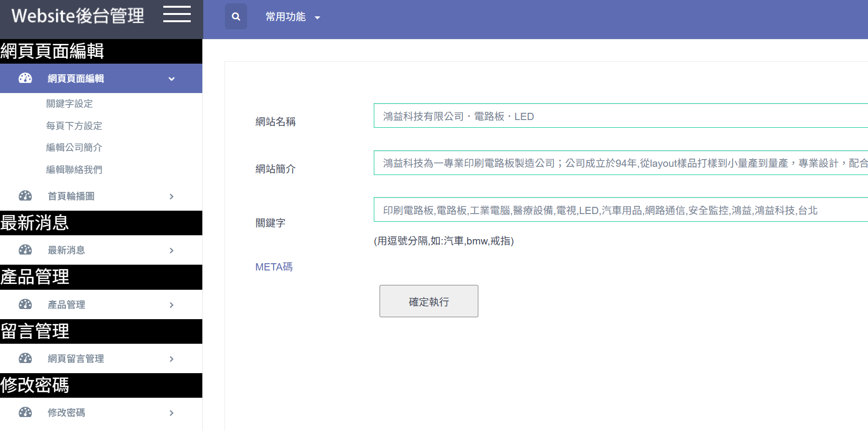868x431 pixels.
Task: Click dashboard icon beside 網頁留言管理
Action: 25,358
